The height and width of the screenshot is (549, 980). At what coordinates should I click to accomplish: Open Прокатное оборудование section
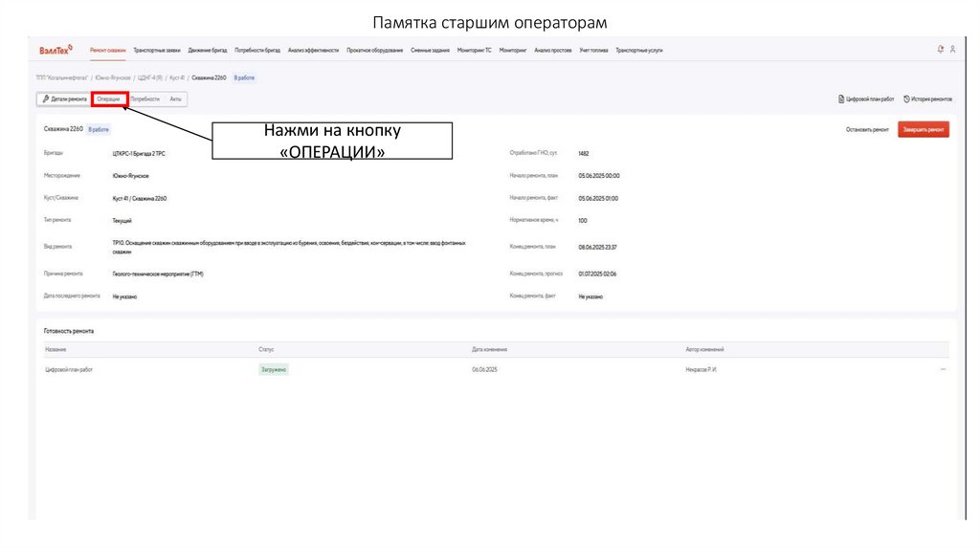374,50
